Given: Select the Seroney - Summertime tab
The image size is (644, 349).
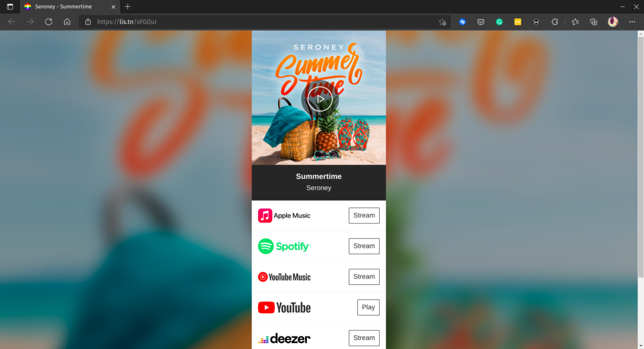Looking at the screenshot, I should (x=70, y=6).
